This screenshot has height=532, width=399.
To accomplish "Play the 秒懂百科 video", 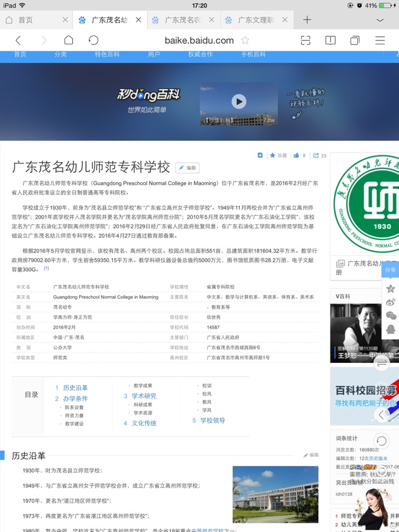I will pos(239,102).
